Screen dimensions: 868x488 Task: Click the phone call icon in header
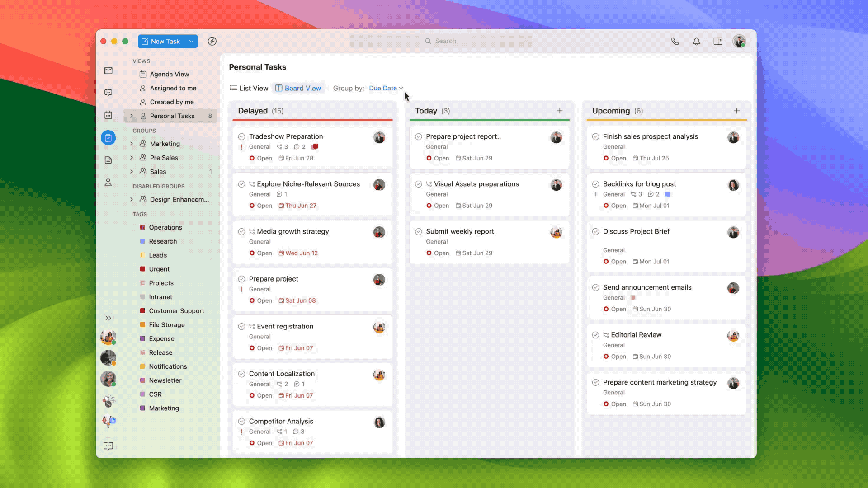675,41
